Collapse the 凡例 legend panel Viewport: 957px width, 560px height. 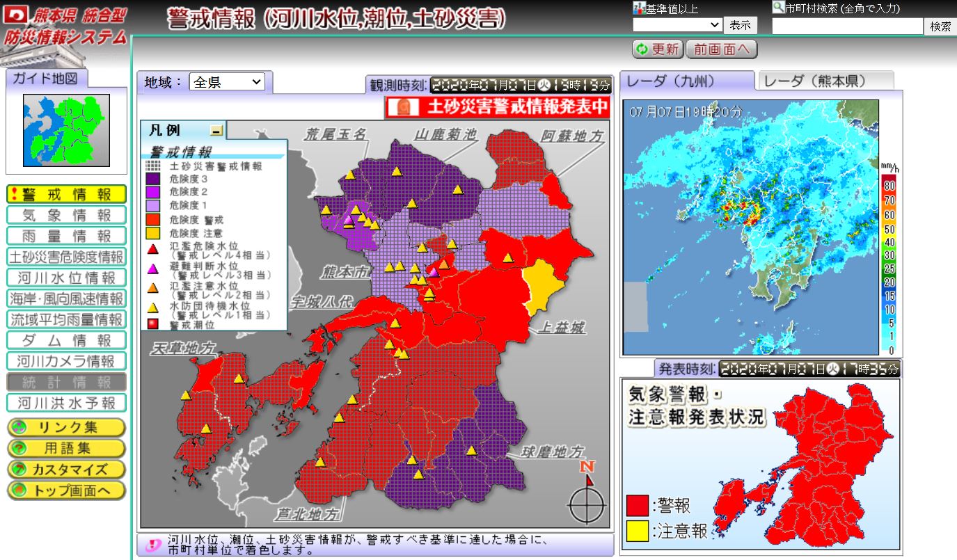point(216,130)
